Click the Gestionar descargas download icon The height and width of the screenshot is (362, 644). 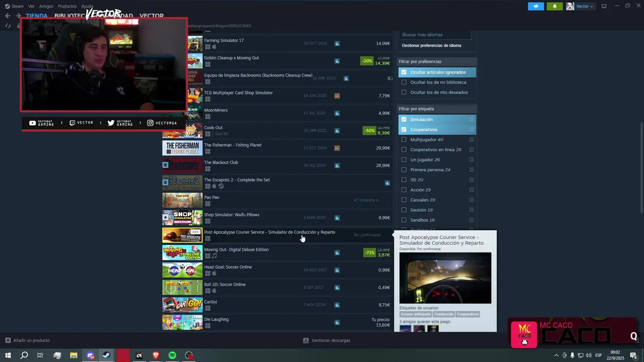click(306, 340)
